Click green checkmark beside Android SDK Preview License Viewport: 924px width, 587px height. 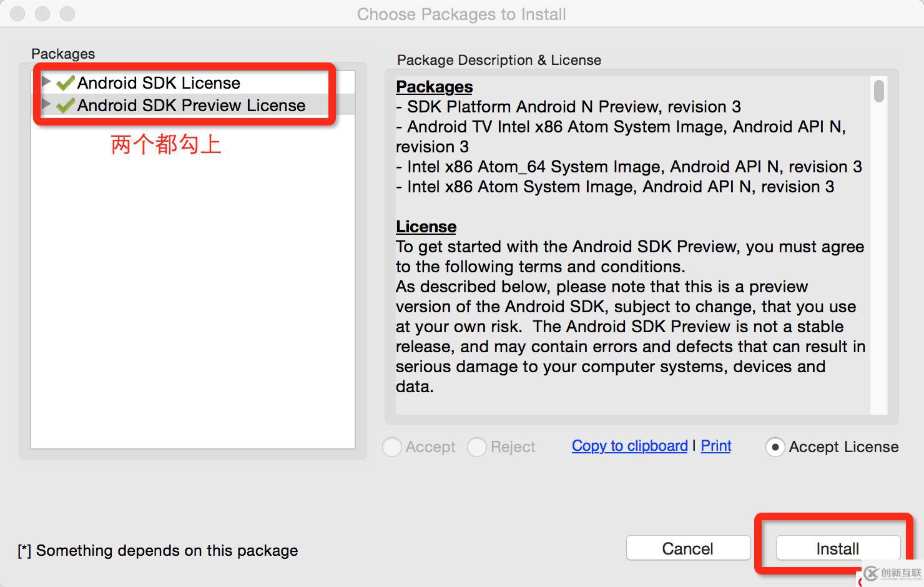click(x=65, y=106)
